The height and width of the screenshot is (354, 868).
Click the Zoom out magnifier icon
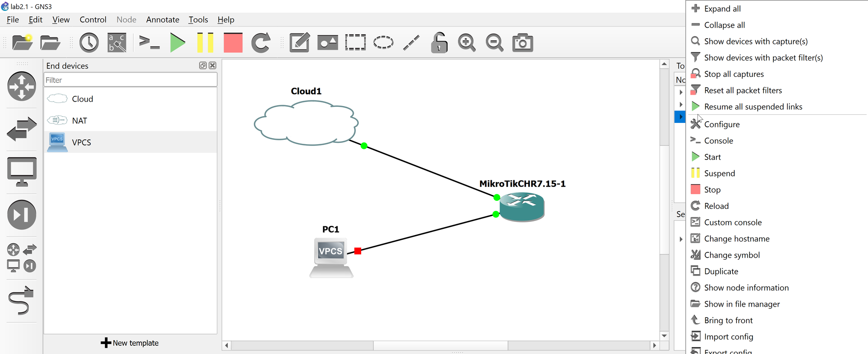coord(495,43)
